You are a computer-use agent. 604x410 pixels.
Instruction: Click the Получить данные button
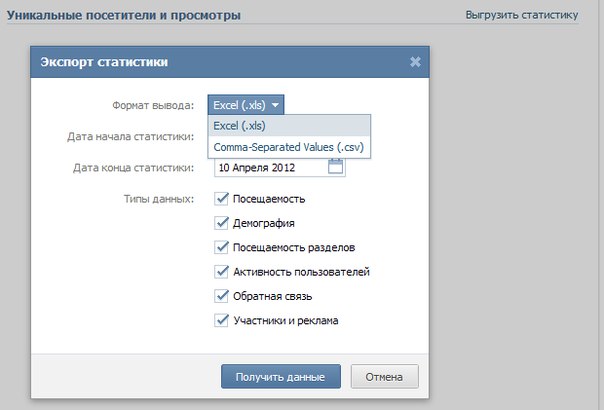tap(281, 376)
